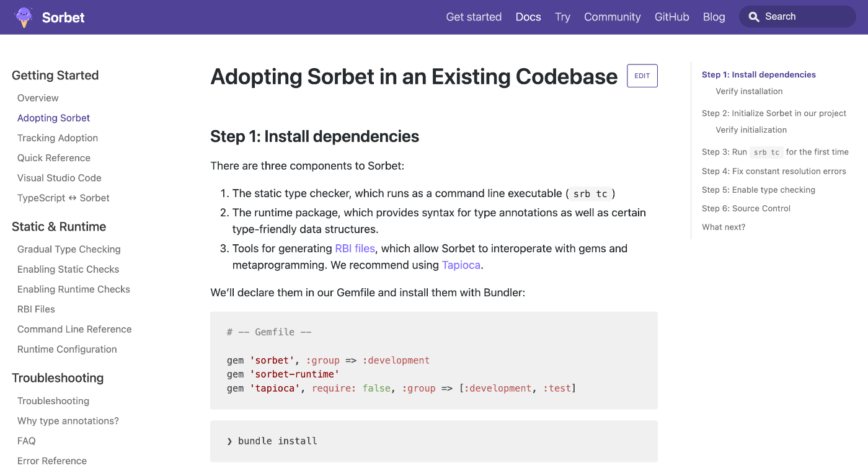Image resolution: width=868 pixels, height=468 pixels.
Task: Select Adopting Sorbet in the sidebar
Action: click(53, 118)
